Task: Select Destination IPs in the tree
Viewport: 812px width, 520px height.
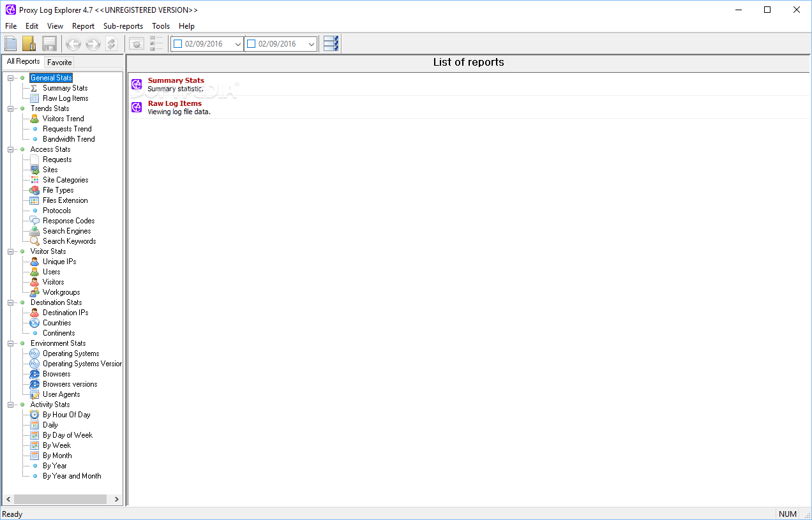Action: point(65,313)
